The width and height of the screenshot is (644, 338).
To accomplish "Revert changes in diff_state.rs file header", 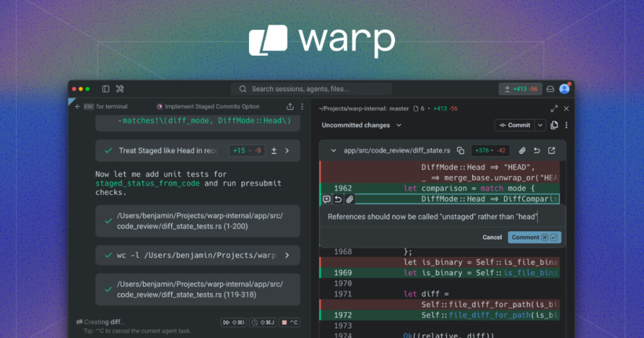I will (537, 151).
